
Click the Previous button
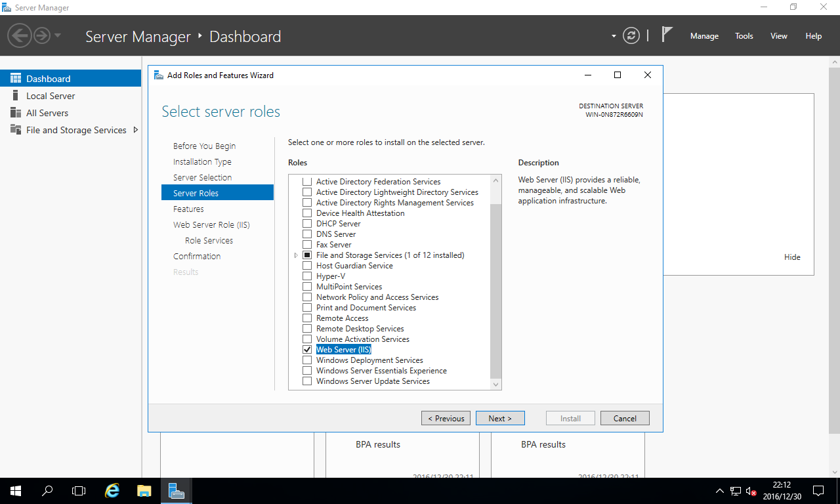pyautogui.click(x=446, y=418)
